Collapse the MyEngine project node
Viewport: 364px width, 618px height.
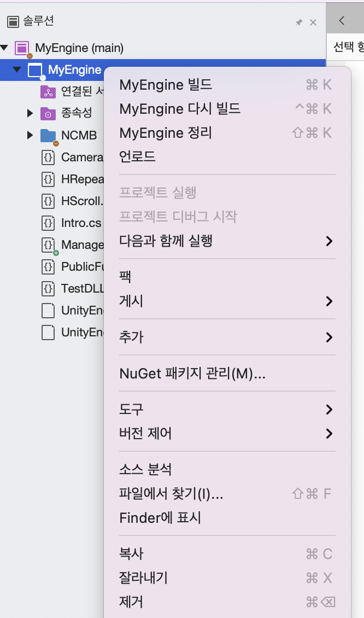(17, 70)
